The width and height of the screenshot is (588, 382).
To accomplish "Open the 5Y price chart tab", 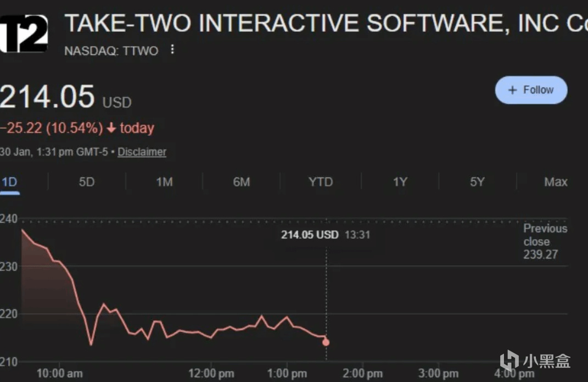I will (x=477, y=182).
